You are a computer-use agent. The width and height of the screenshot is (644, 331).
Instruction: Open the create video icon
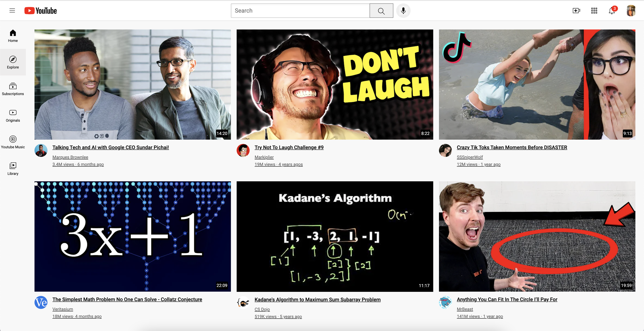[576, 11]
